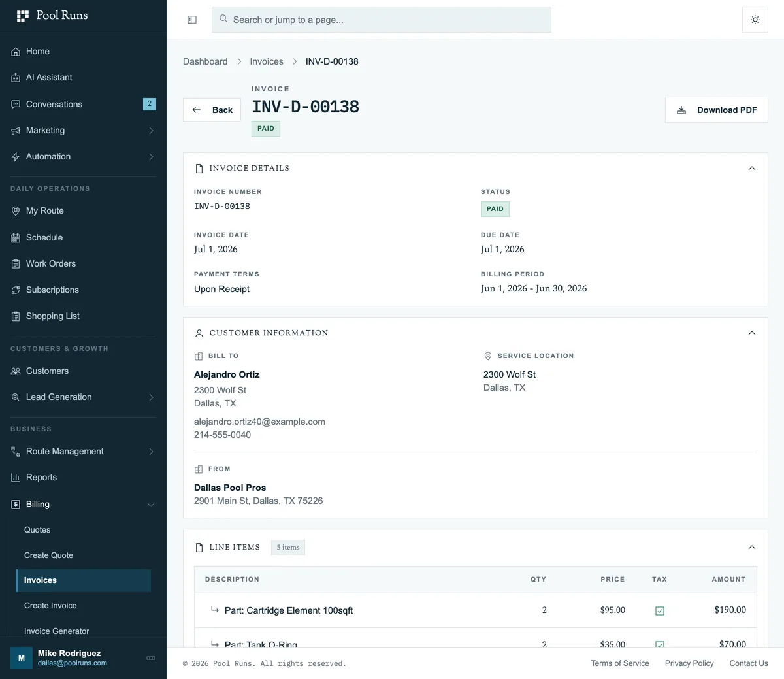Open Create Invoice in Billing menu
784x679 pixels.
click(x=84, y=606)
